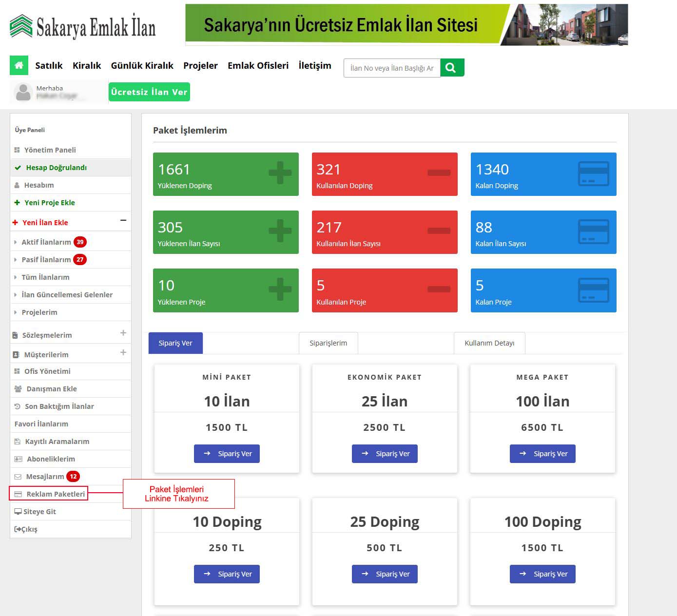Open the Emlak Ofisleri menu item
The width and height of the screenshot is (677, 616).
coord(258,66)
